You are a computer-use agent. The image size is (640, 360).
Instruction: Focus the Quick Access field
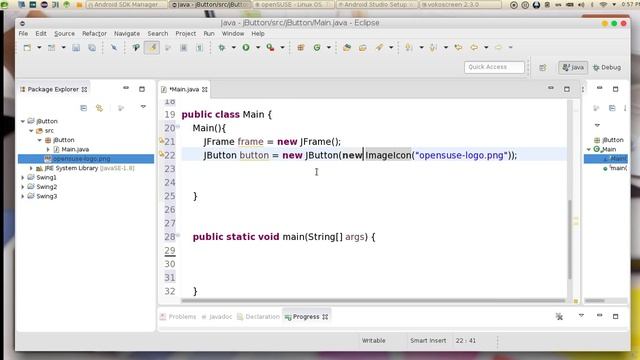[494, 67]
